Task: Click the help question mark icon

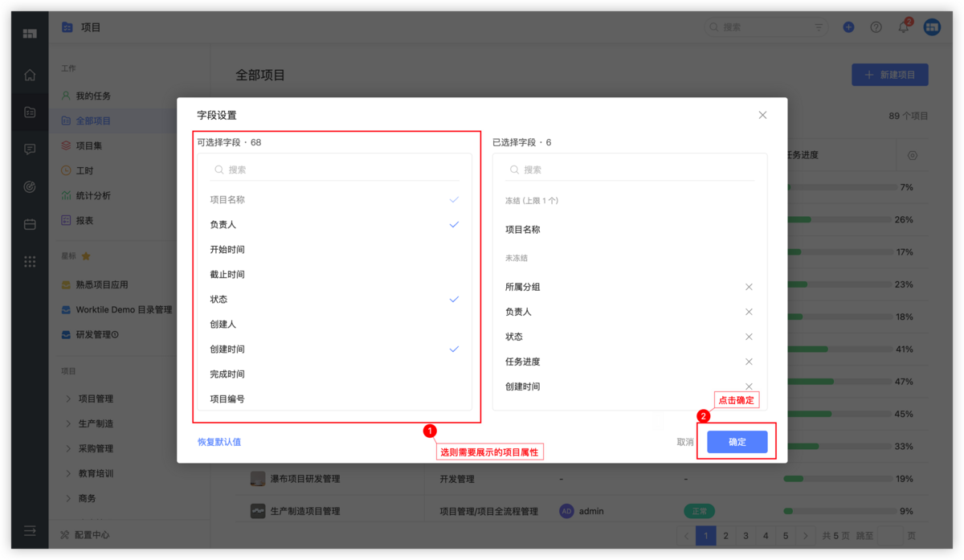Action: coord(876,27)
